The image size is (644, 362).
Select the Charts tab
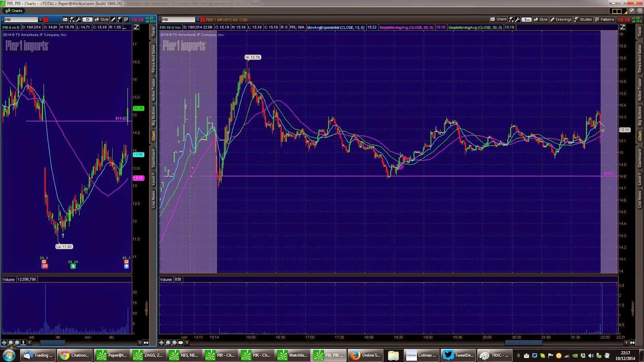(14, 11)
